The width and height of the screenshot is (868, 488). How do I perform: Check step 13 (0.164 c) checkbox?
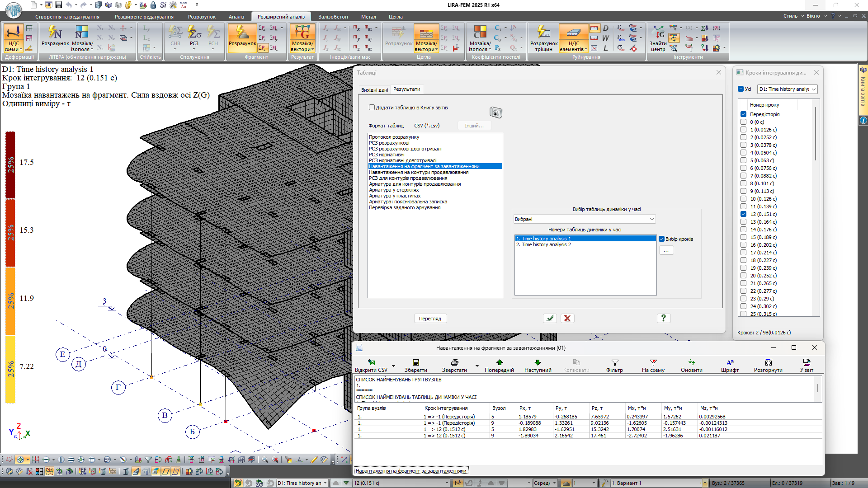point(743,222)
